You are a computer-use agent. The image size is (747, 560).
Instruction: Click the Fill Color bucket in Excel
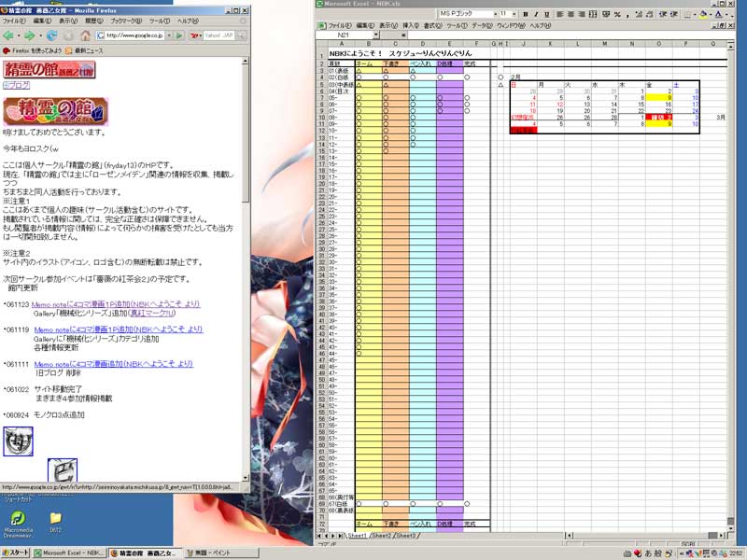tap(704, 14)
